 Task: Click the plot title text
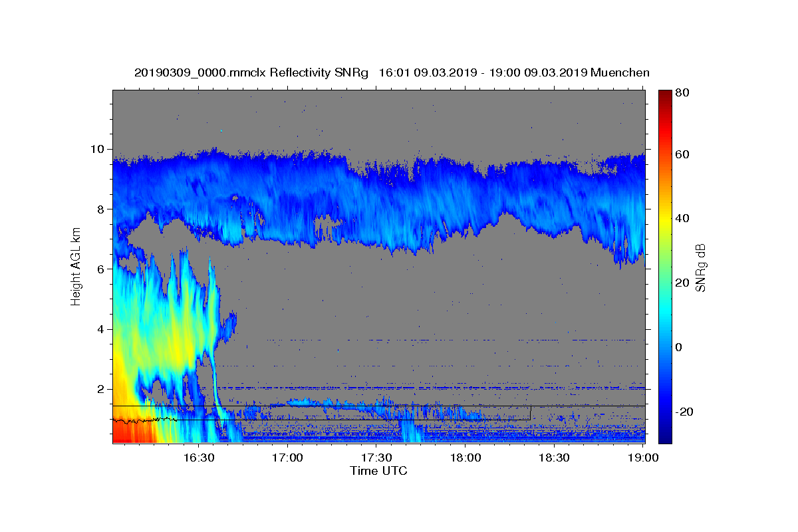pos(392,72)
